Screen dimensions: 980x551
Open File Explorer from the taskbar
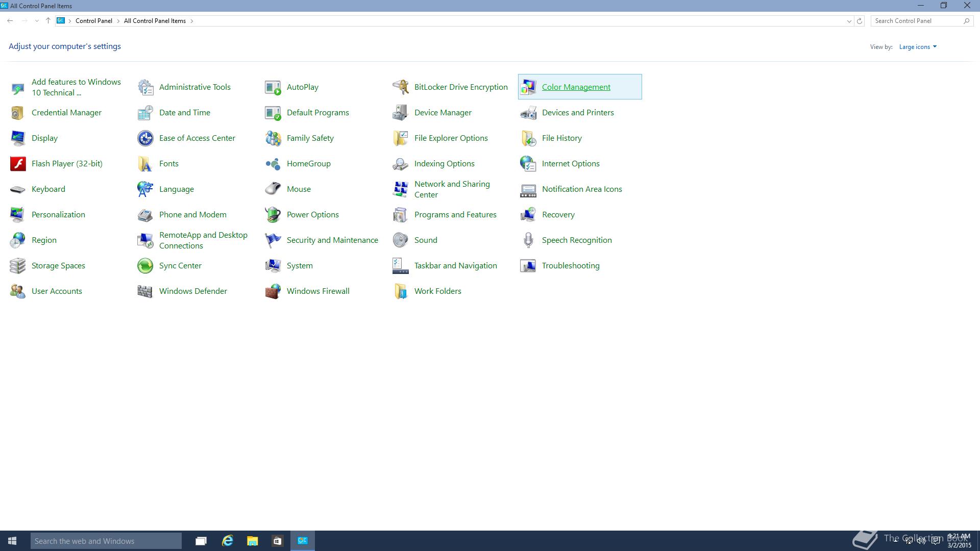click(x=252, y=541)
